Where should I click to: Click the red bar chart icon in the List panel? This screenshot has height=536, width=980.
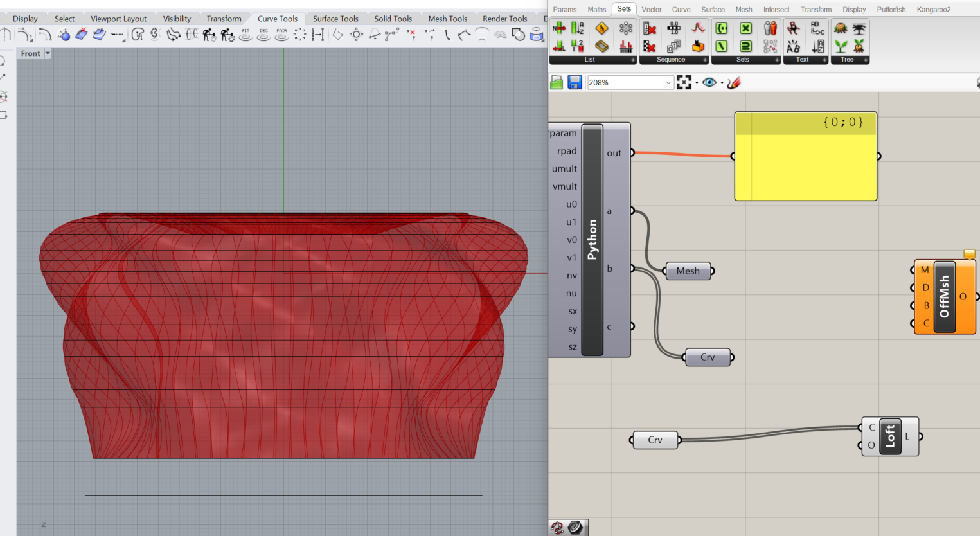click(x=625, y=46)
